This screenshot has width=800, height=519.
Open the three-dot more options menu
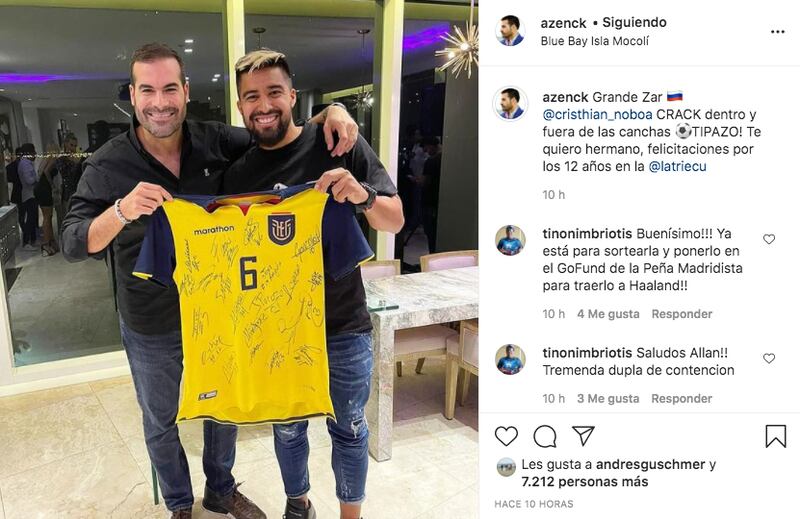[778, 32]
